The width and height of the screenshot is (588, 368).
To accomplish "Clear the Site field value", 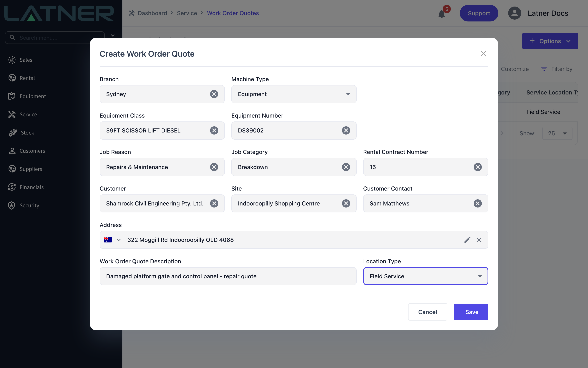I will tap(346, 203).
